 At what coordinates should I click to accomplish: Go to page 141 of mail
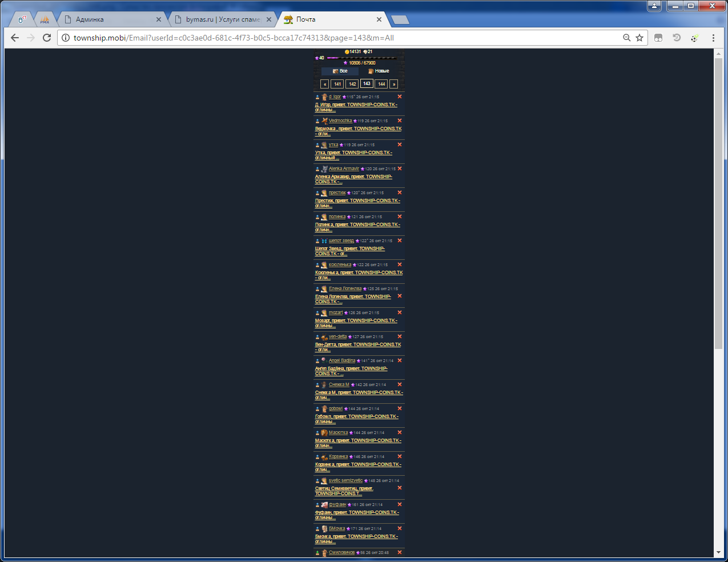point(337,84)
